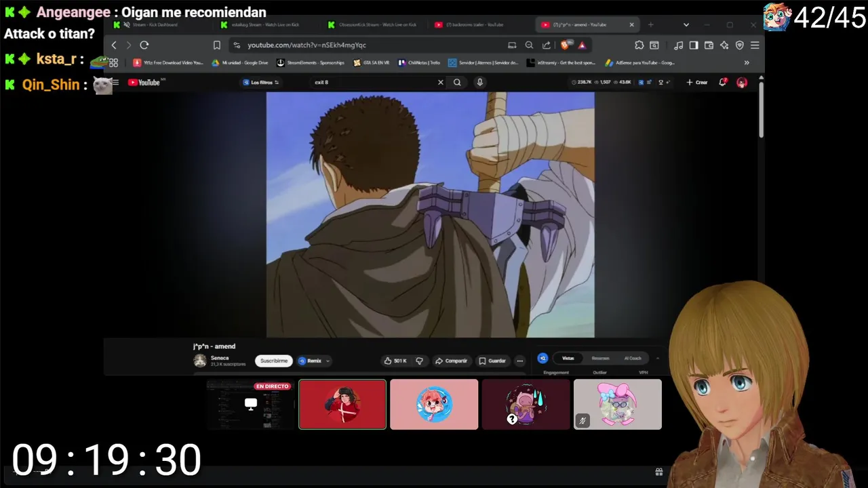The width and height of the screenshot is (868, 488).
Task: Expand the dropdown arrow next to Remix
Action: tap(328, 361)
